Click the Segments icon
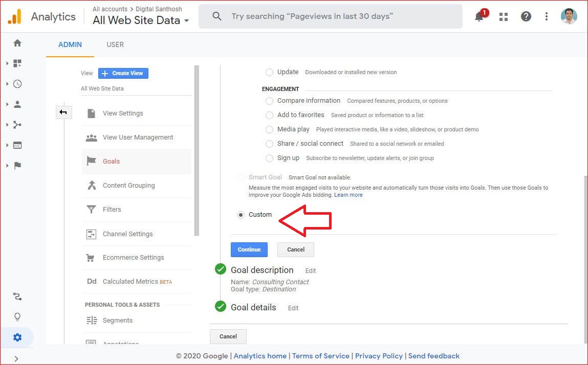 click(x=92, y=321)
